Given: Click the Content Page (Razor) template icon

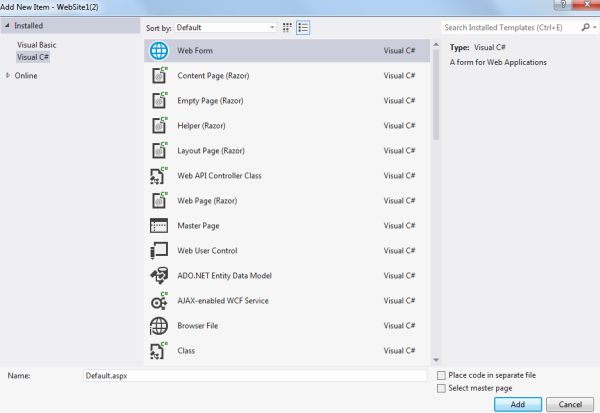Looking at the screenshot, I should [x=159, y=75].
